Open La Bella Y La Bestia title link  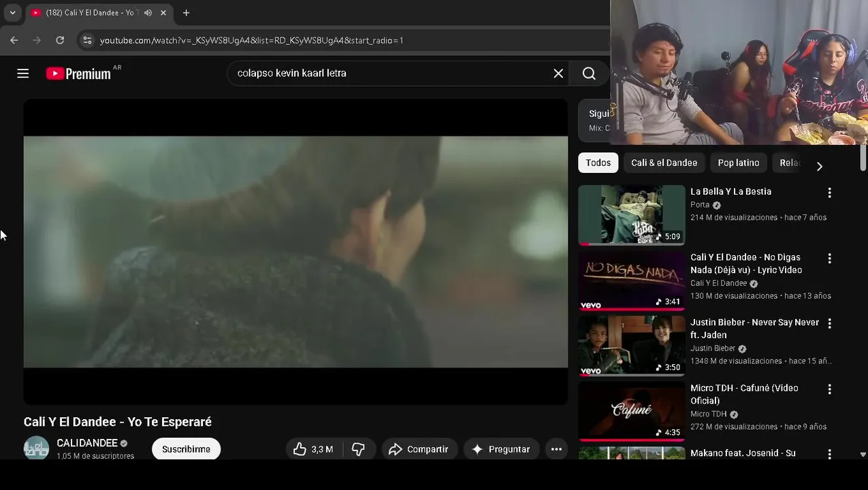coord(730,192)
